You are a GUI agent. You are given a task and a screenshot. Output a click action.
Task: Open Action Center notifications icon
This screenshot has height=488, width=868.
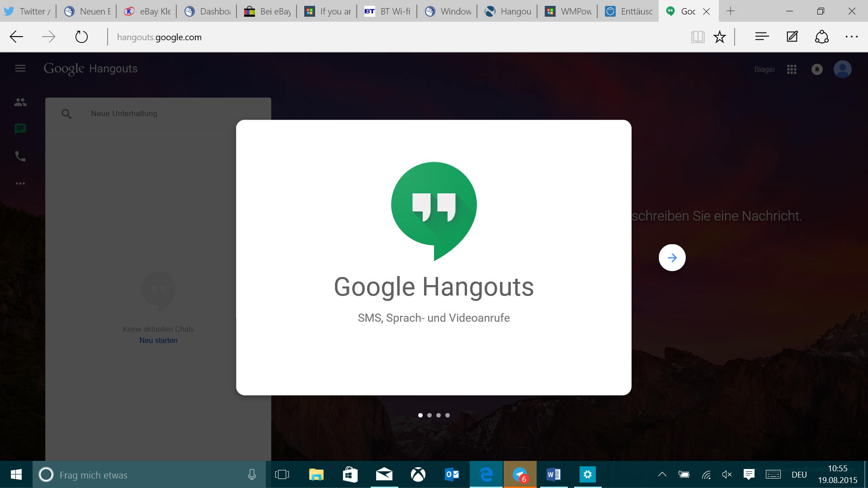pyautogui.click(x=749, y=474)
